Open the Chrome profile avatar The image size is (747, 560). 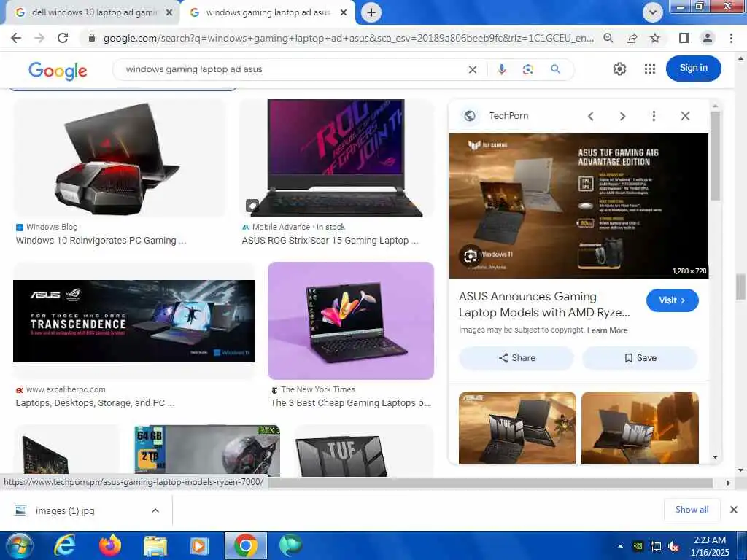pos(708,38)
